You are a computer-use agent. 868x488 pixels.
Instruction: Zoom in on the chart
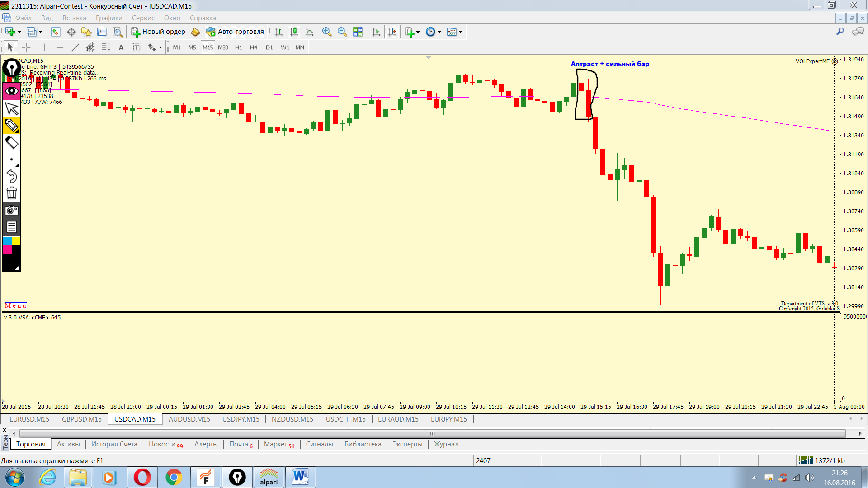(327, 32)
